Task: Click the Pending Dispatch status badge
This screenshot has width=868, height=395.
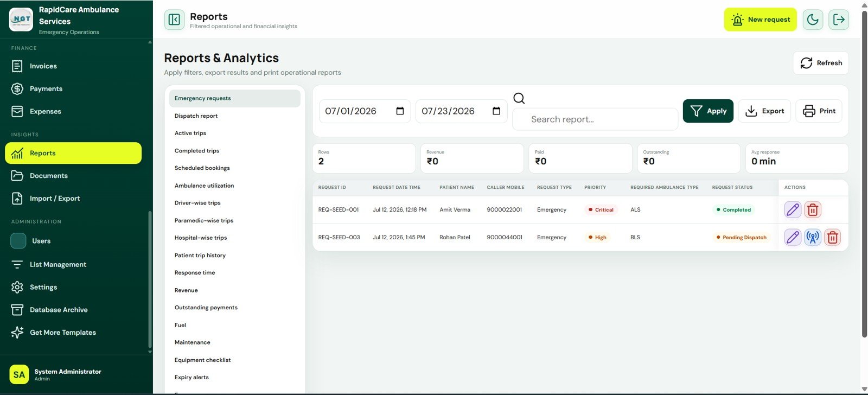Action: 741,237
